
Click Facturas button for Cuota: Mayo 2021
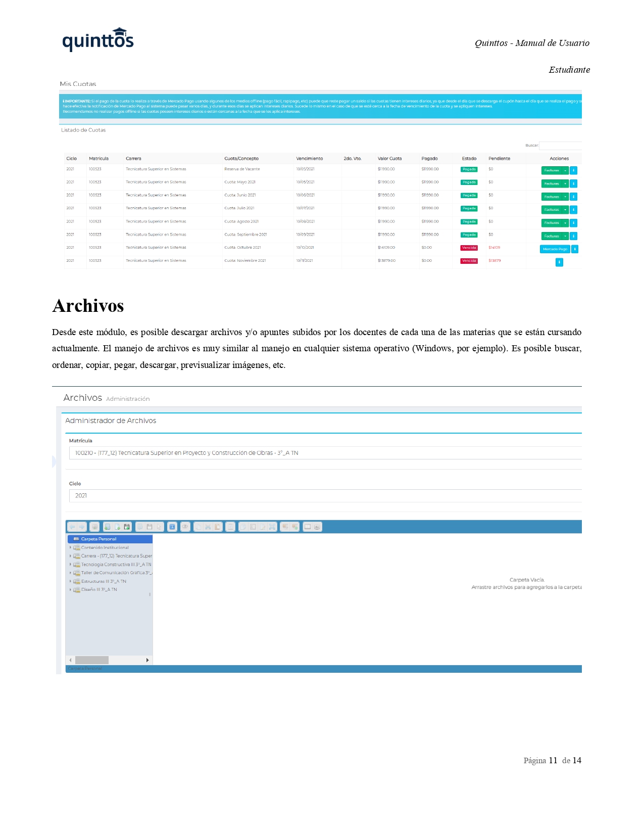click(x=552, y=183)
